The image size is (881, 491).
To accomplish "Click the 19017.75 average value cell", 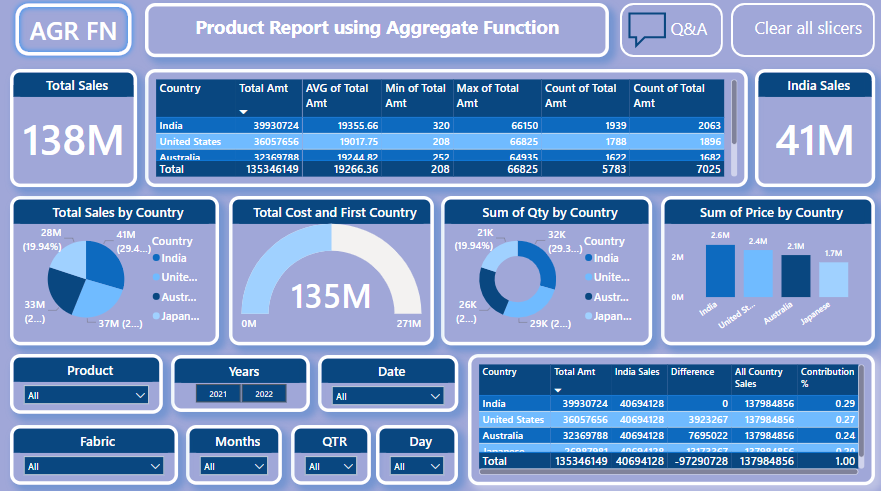I will (x=358, y=142).
